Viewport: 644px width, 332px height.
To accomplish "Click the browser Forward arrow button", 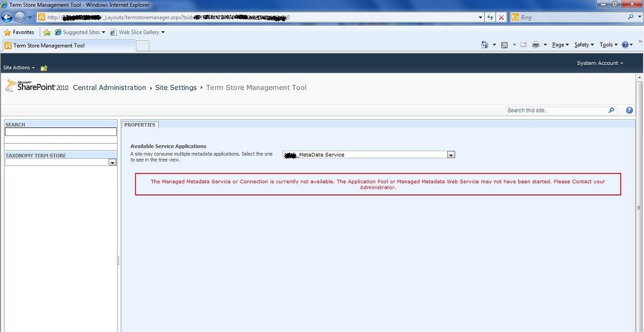I will point(20,17).
